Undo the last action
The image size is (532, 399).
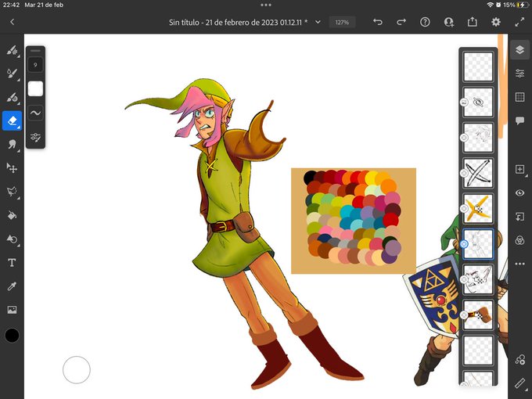(378, 22)
